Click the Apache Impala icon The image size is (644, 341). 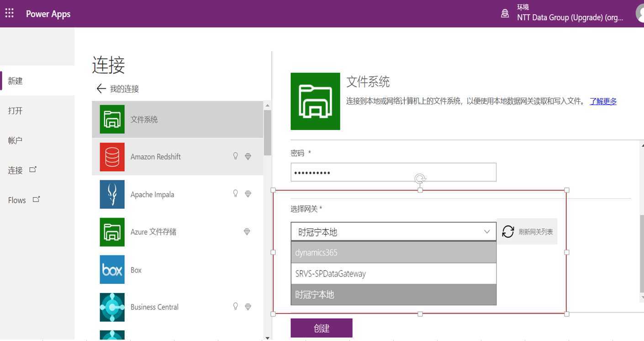(112, 194)
